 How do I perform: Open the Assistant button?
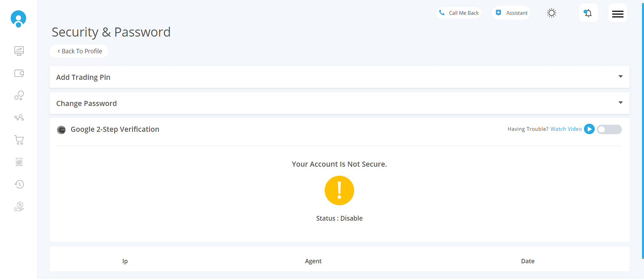[511, 13]
